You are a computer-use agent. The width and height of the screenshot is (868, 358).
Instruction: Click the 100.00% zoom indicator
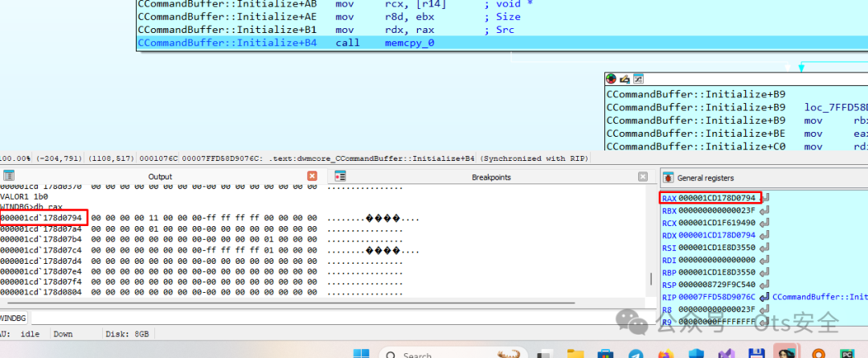16,158
